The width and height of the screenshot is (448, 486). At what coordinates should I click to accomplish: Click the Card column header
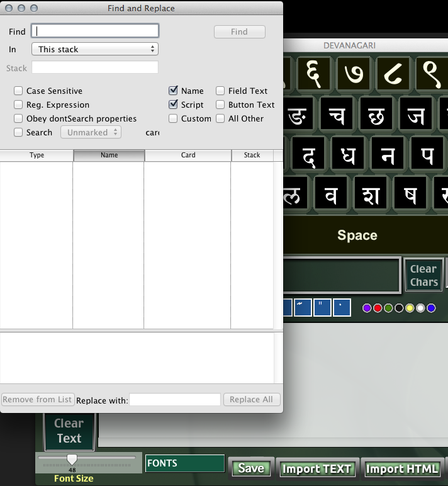coord(188,155)
